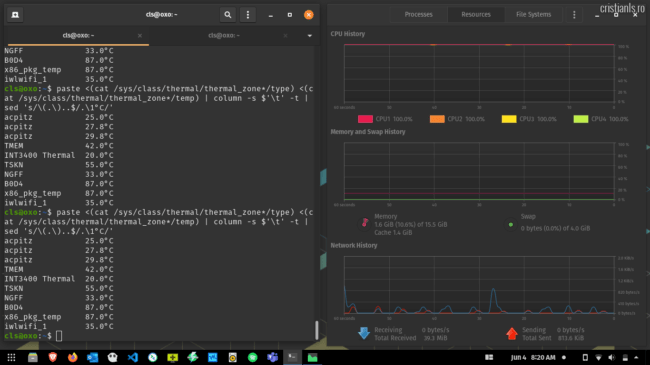Screen dimensions: 650x365
Task: Open Visual Studio Code from the taskbar
Action: point(133,358)
